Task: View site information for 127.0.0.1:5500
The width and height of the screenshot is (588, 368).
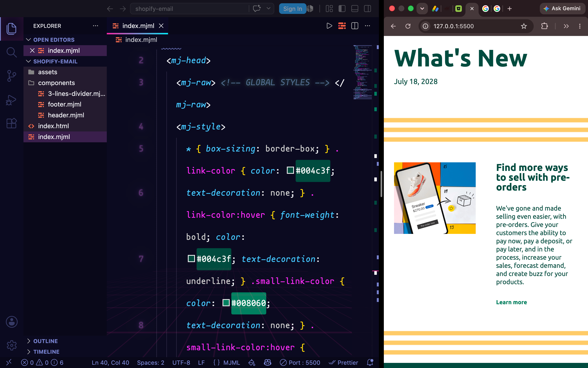Action: click(425, 26)
